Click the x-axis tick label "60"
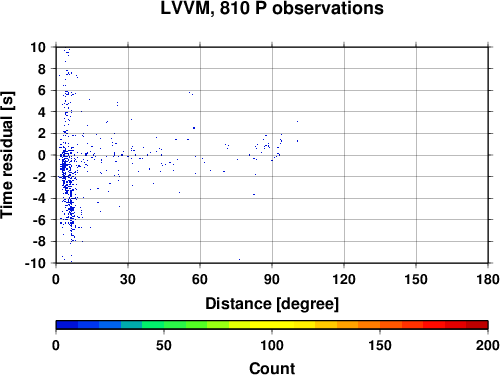The image size is (500, 375). click(x=200, y=279)
